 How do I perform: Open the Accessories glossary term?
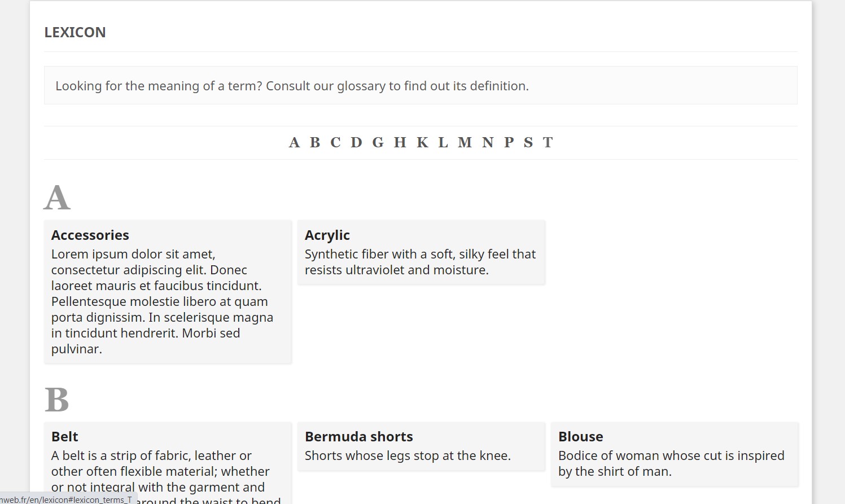click(x=90, y=235)
